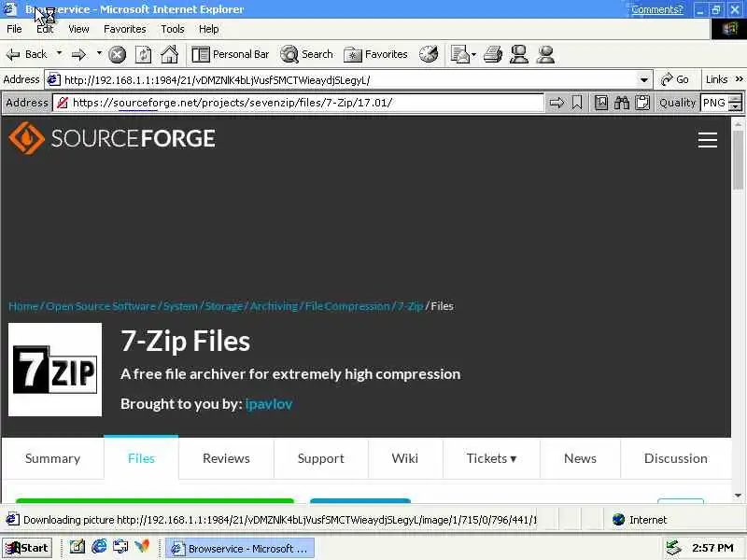Click the Archiving breadcrumb link
The width and height of the screenshot is (747, 560).
tap(274, 306)
